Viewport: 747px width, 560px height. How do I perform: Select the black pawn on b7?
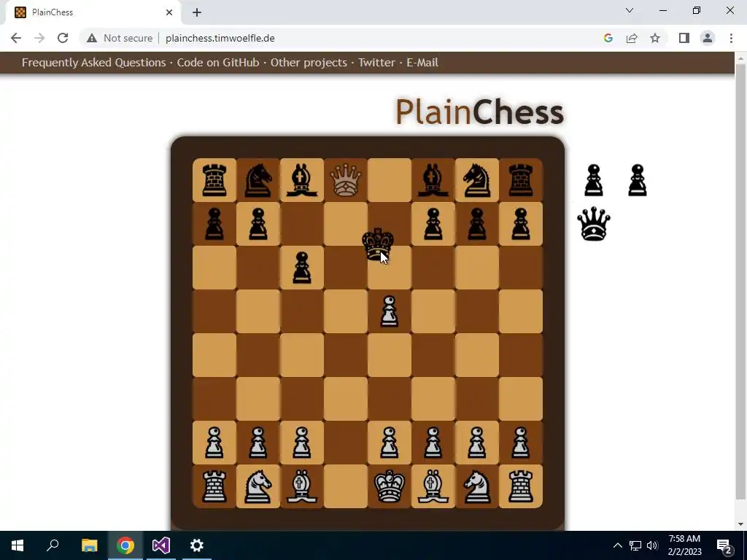258,224
